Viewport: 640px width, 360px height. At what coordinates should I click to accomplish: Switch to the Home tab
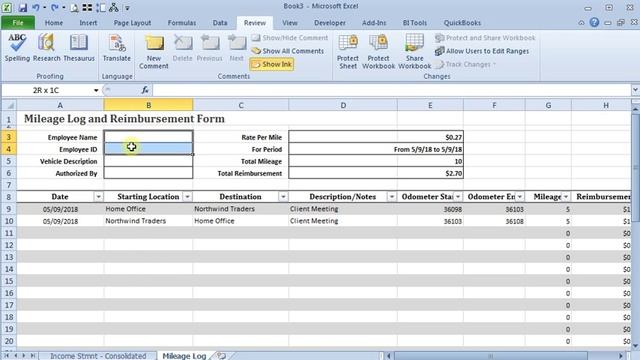(x=54, y=23)
